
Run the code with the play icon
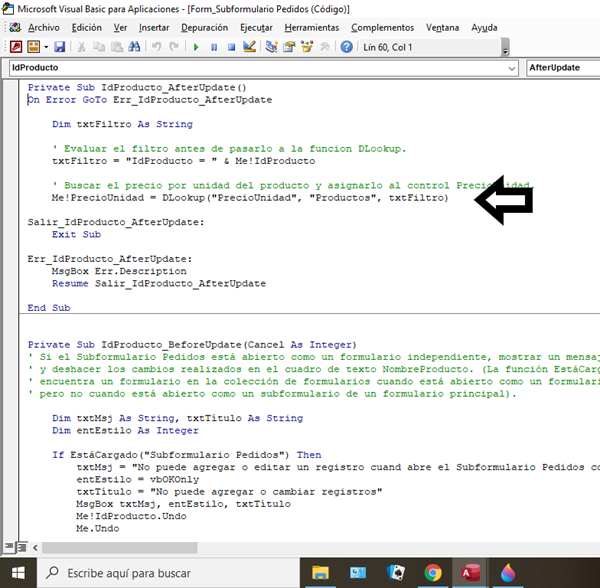pos(196,47)
